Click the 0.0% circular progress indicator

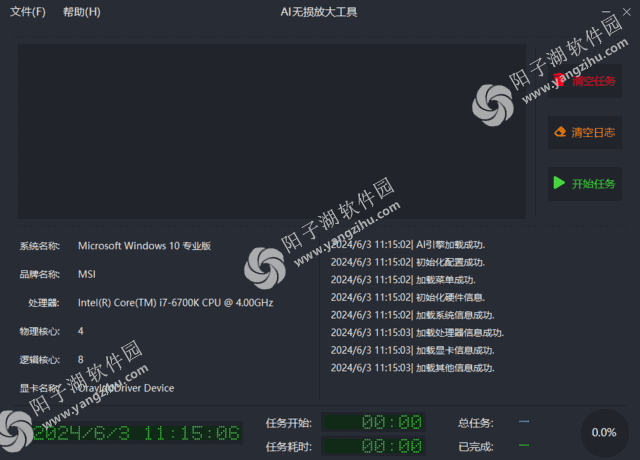604,433
